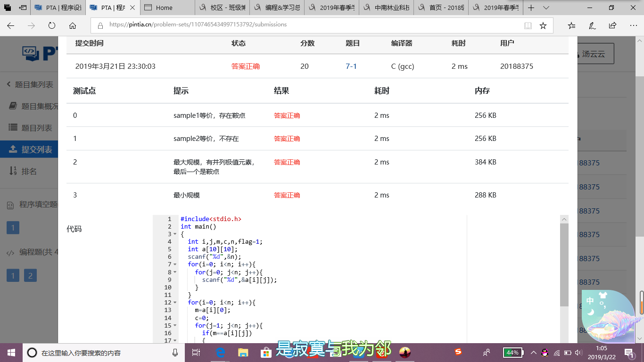Image resolution: width=644 pixels, height=362 pixels.
Task: Click user ID 20188375 in the submission row
Action: (517, 66)
